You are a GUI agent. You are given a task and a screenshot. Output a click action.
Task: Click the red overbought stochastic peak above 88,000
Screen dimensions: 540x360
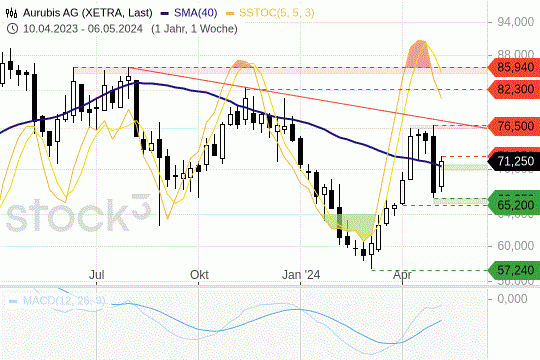[x=419, y=54]
